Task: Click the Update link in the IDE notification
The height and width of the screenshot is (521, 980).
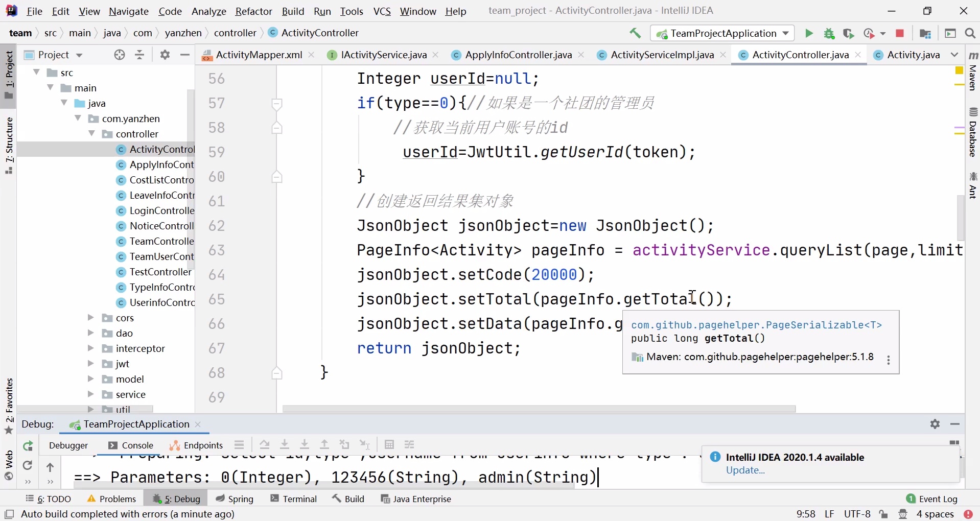Action: [745, 471]
